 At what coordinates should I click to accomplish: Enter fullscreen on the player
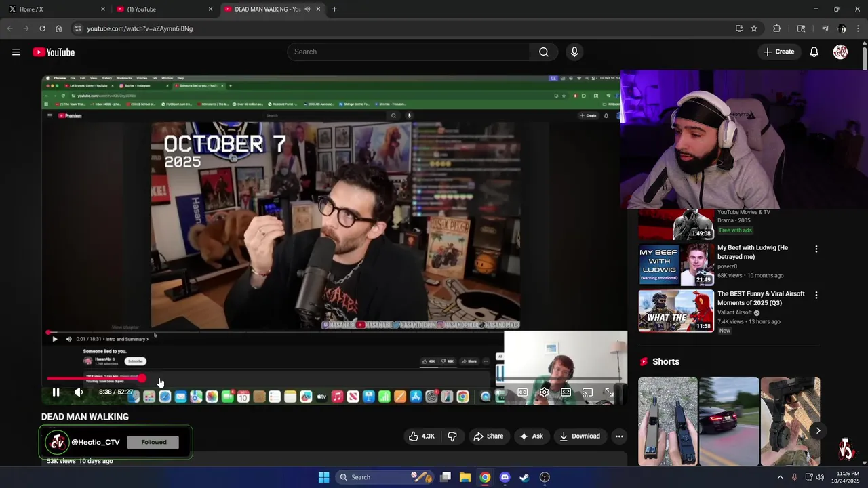pos(609,392)
